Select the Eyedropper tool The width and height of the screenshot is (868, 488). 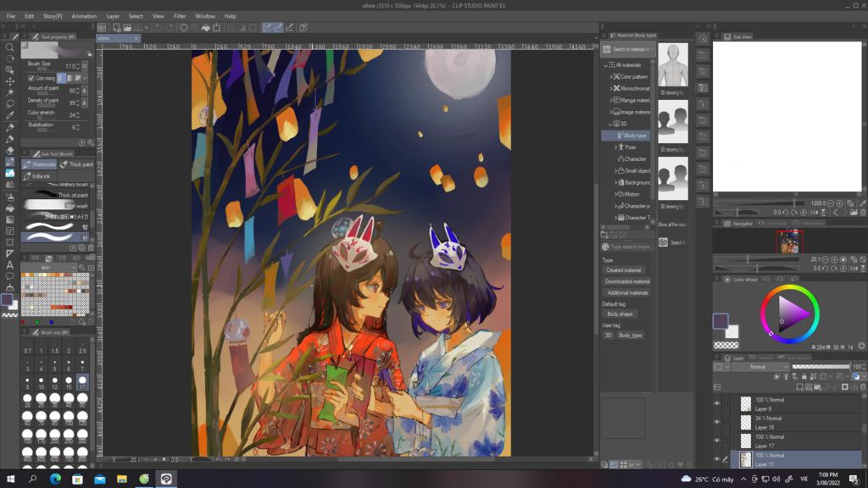[9, 115]
